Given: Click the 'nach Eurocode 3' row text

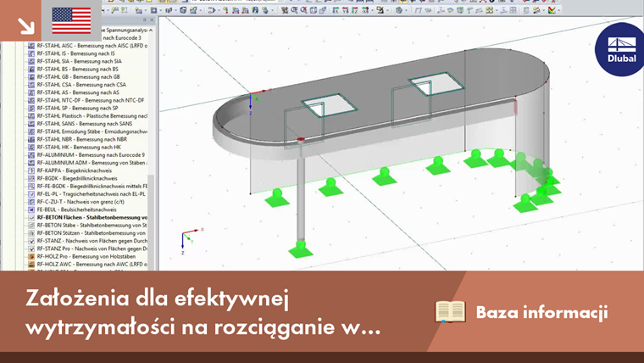Looking at the screenshot, I should [x=122, y=38].
